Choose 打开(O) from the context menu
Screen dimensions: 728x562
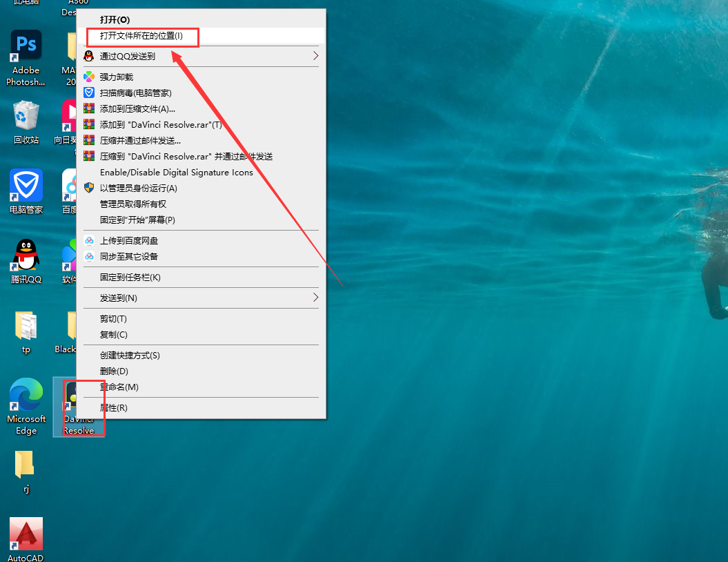(201, 19)
